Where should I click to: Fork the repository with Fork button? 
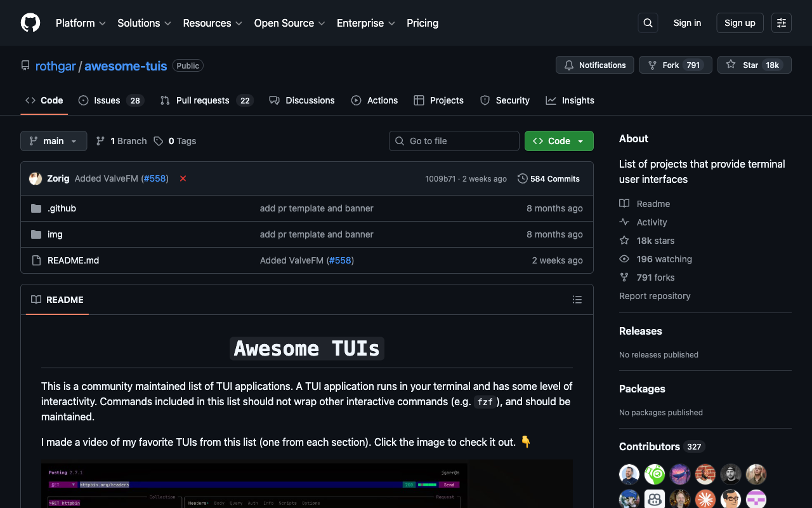(x=676, y=65)
